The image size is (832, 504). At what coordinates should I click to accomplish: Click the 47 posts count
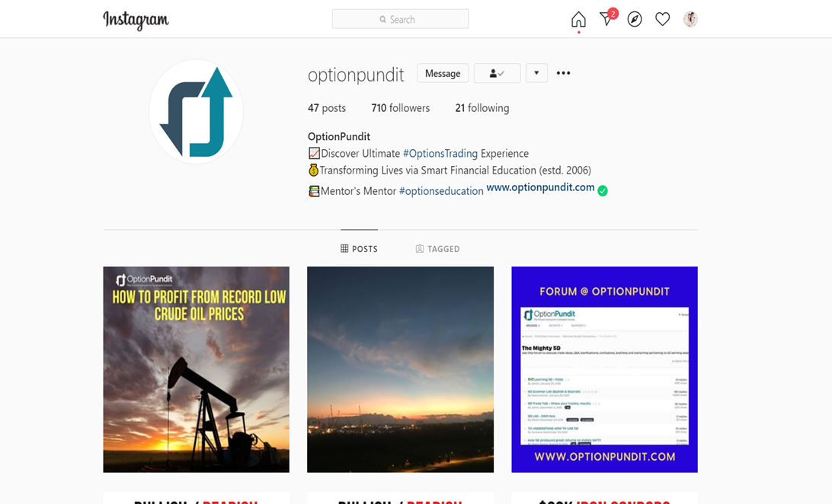click(327, 108)
